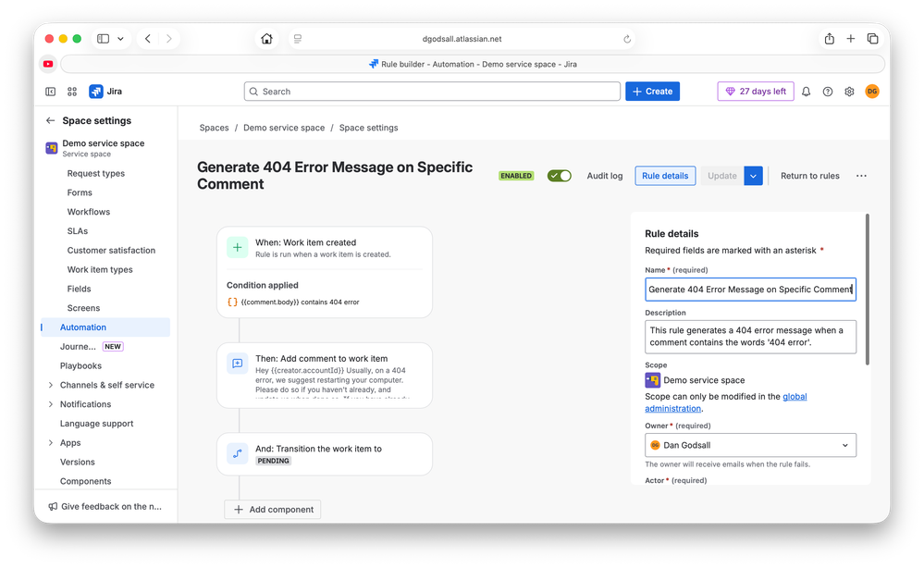The height and width of the screenshot is (568, 924).
Task: Click the comment.body contains 404 error condition
Action: click(x=293, y=302)
